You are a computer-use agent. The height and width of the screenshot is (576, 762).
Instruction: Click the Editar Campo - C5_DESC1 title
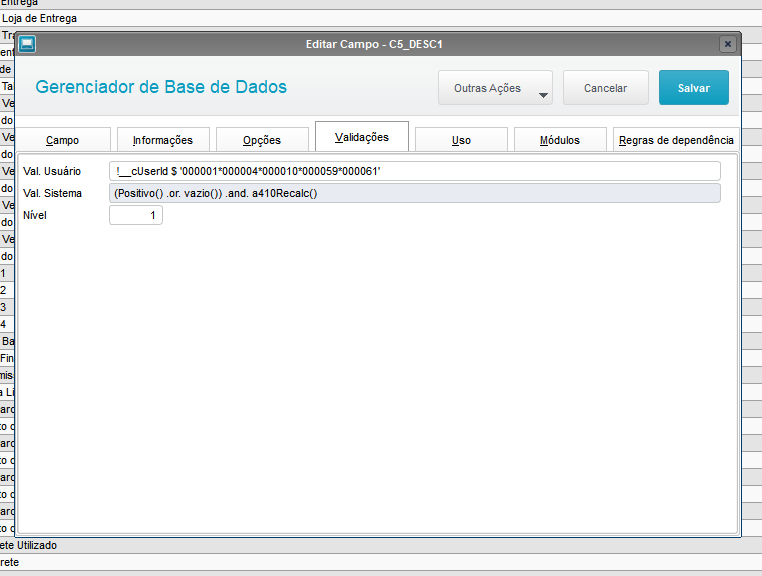click(374, 44)
